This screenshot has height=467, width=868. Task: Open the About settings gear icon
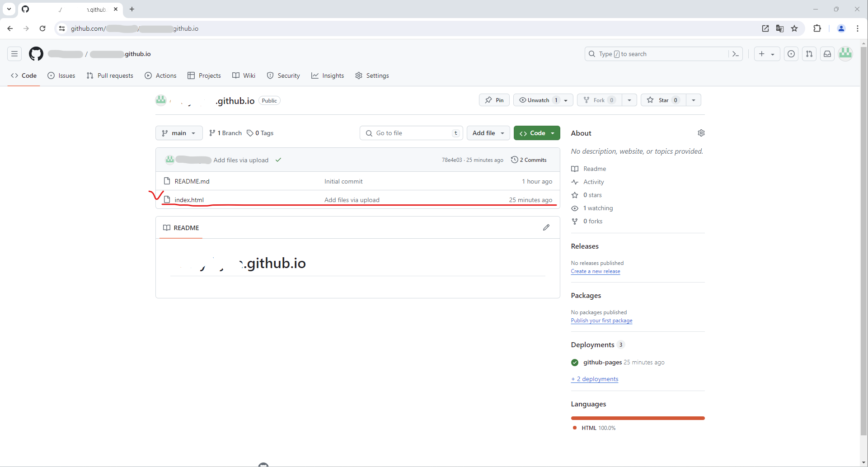point(701,133)
